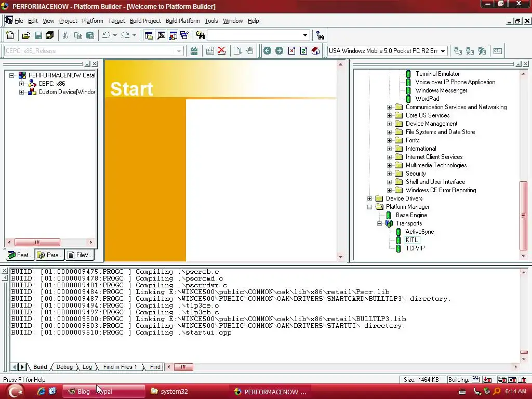
Task: Open the Undo history dropdown arrow
Action: point(115,35)
